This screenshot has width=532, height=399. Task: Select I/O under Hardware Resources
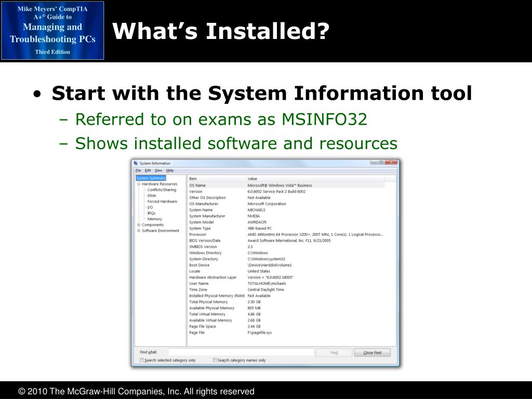point(150,207)
